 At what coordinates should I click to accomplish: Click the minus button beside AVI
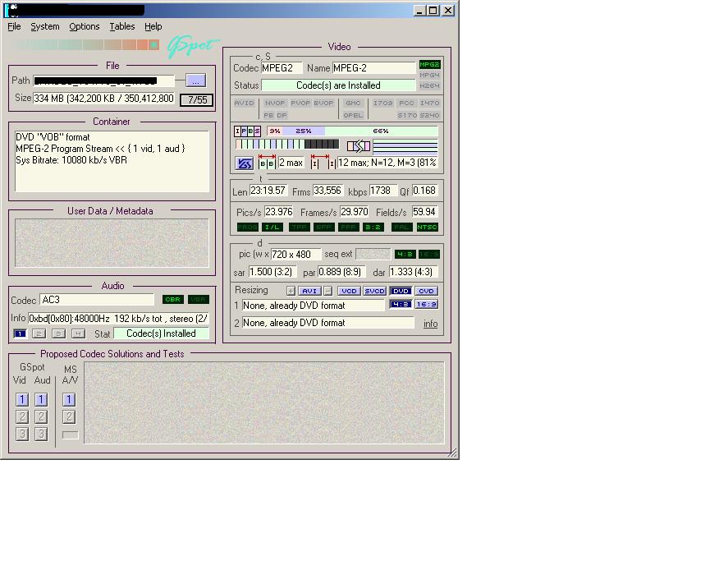pos(327,291)
